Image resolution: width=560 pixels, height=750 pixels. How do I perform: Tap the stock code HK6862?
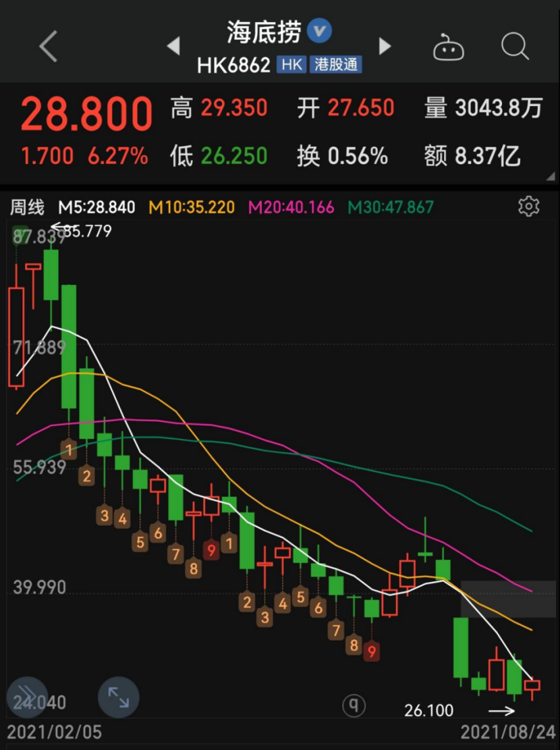(234, 65)
